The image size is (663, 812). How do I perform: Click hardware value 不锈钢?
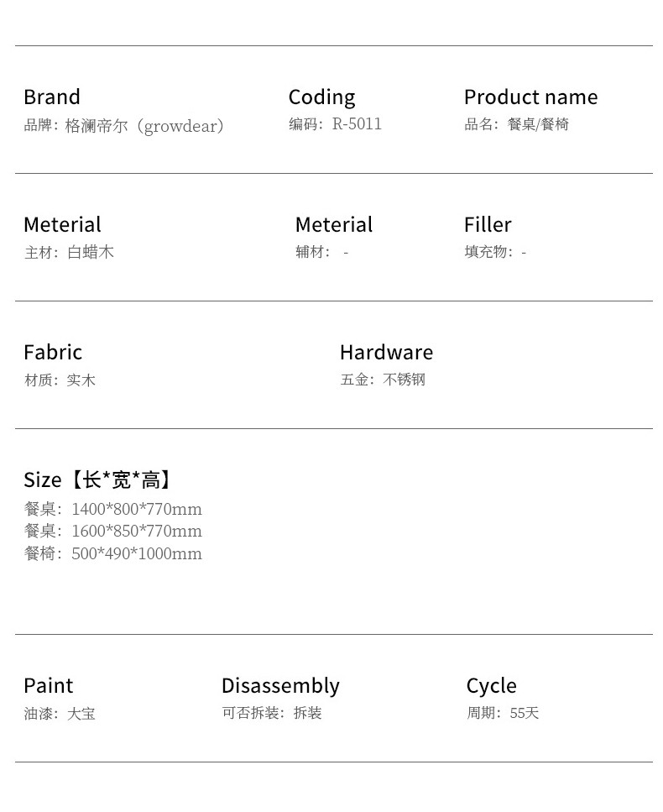coord(405,380)
